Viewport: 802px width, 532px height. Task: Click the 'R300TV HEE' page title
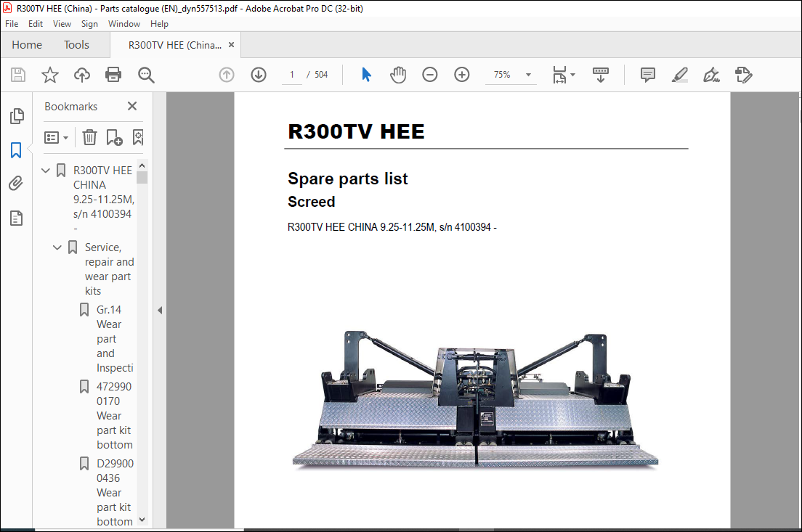357,131
